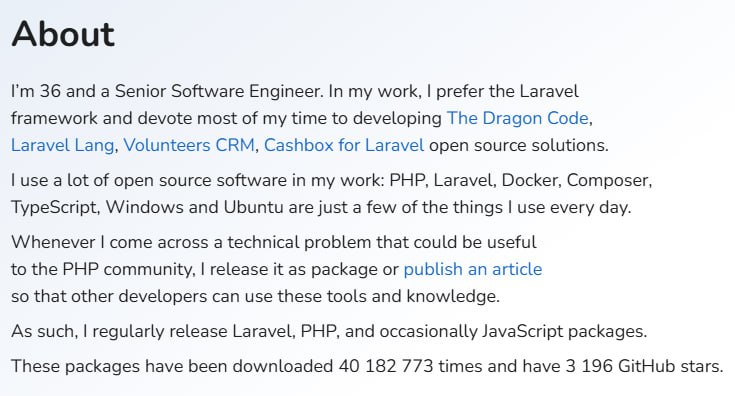Open the Laravel Lang link
This screenshot has width=735, height=396.
pos(62,145)
